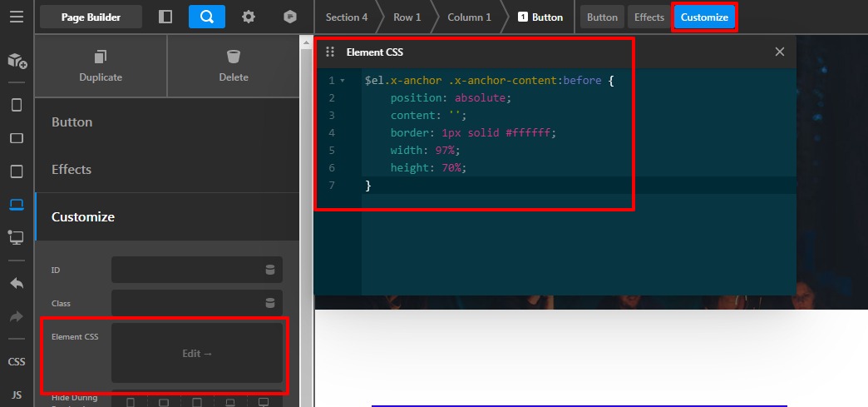Click Edit for Element CSS

[197, 354]
